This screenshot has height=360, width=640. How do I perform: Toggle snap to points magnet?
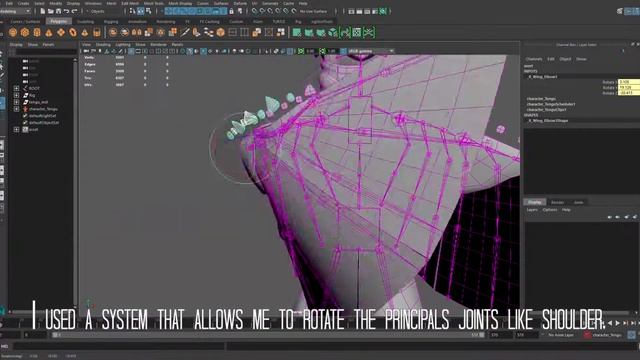point(270,11)
